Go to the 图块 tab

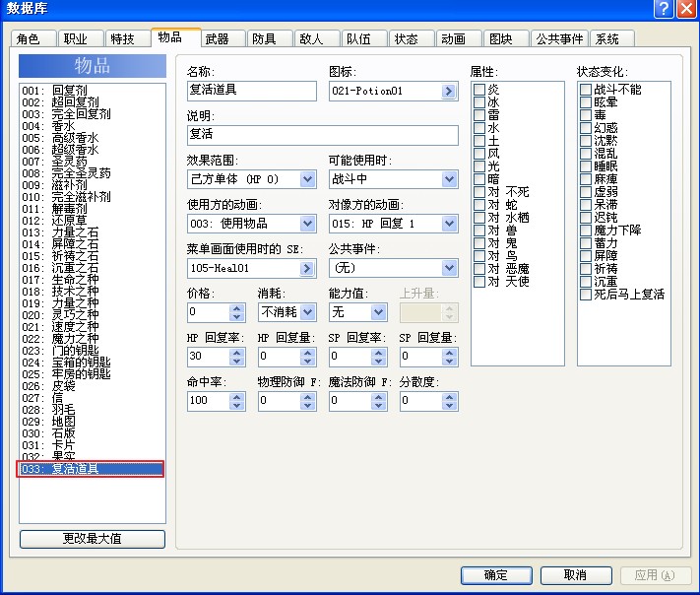[506, 38]
